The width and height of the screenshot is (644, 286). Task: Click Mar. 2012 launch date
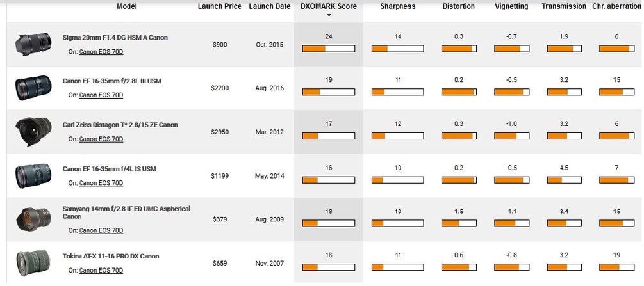269,132
